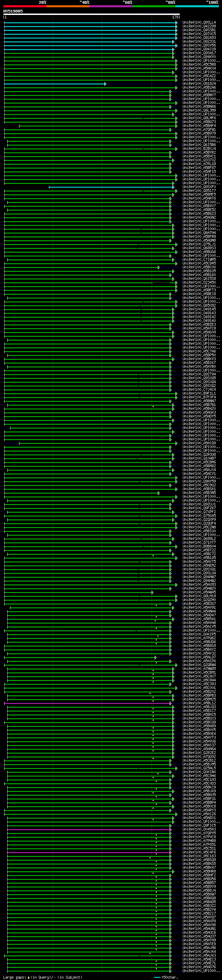Viewport: 222px width, 980px height.
Task: Select label UniRef100_Q9SXF0
Action: tap(199, 187)
